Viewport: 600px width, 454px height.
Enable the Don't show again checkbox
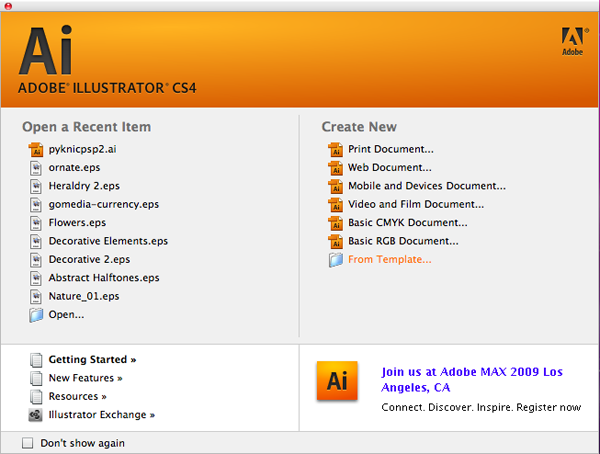pos(28,443)
